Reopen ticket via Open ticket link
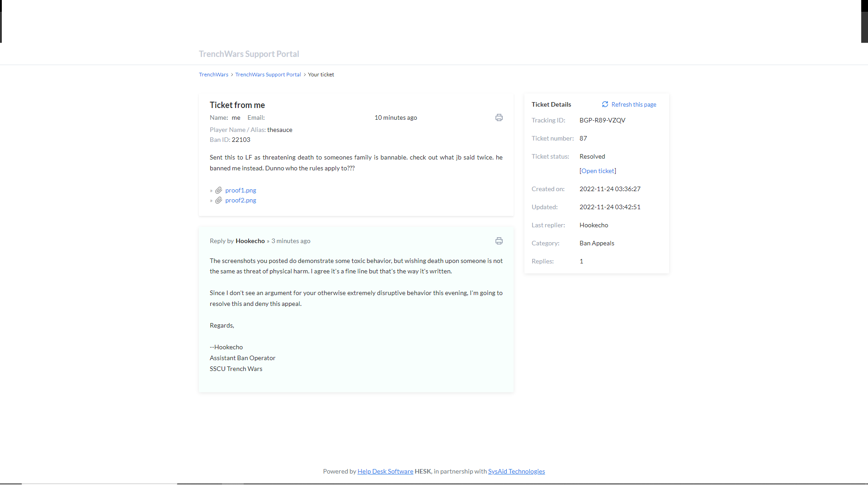The width and height of the screenshot is (868, 488). 598,171
